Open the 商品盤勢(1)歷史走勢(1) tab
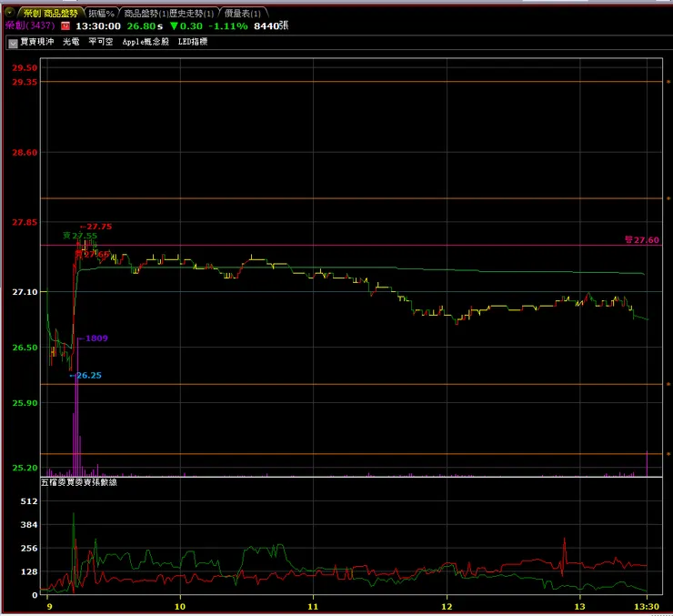The image size is (673, 616). tap(168, 14)
